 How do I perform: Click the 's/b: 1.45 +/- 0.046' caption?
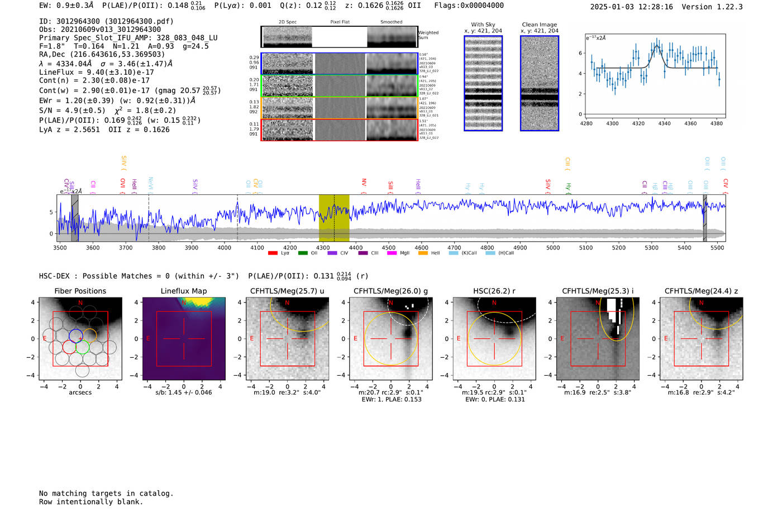click(x=184, y=392)
